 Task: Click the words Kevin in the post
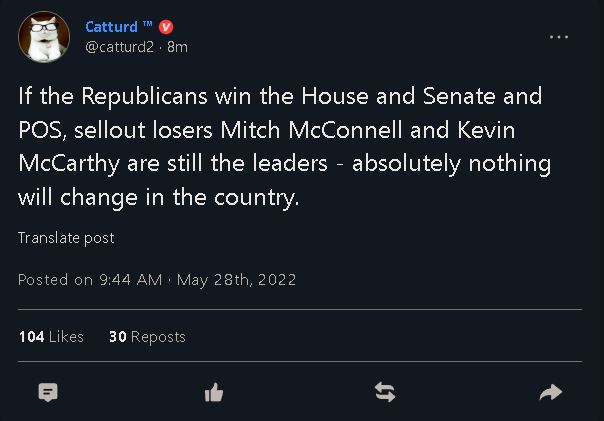486,130
